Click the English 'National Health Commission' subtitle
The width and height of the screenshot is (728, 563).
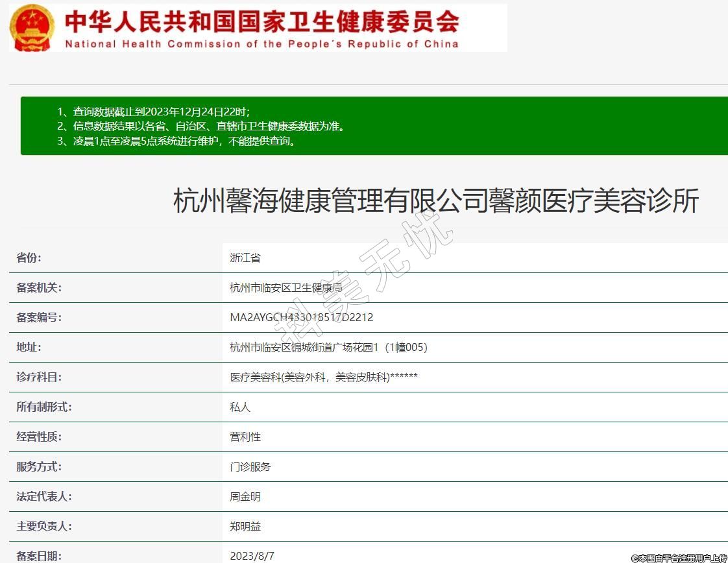point(261,44)
